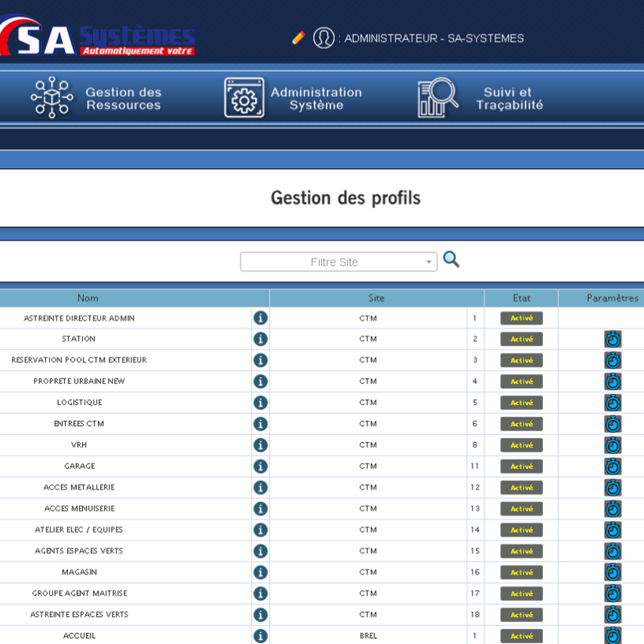Switch the Activé state for AGENTS ESPACES VERTS
Viewport: 644px width, 644px height.
coord(521,551)
